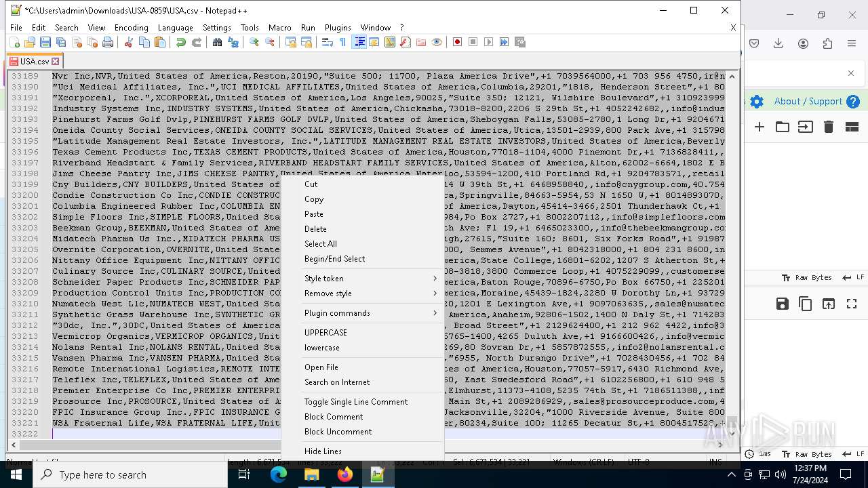The image size is (868, 488).
Task: Open the gear options icon in Firefox page
Action: [x=757, y=102]
